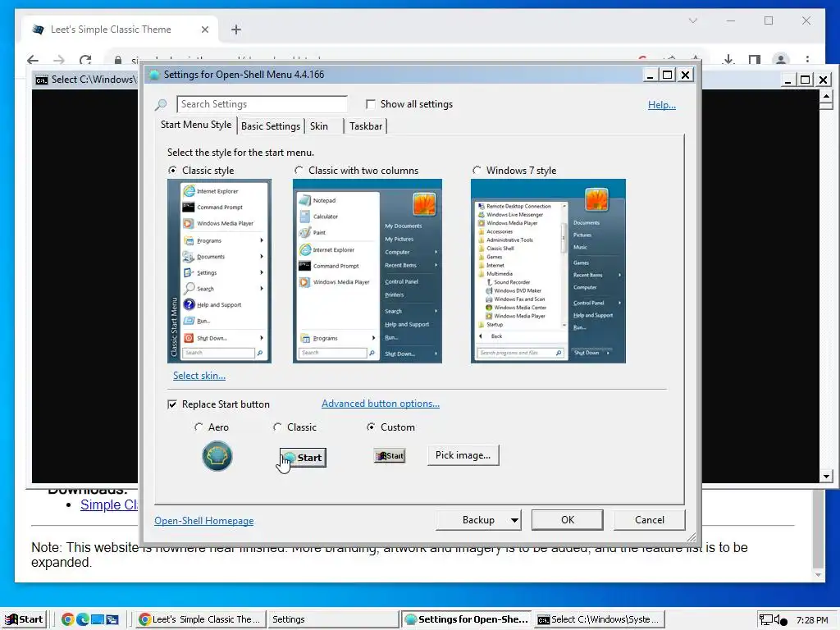Click the command prompt scrollbar up arrow

point(826,97)
